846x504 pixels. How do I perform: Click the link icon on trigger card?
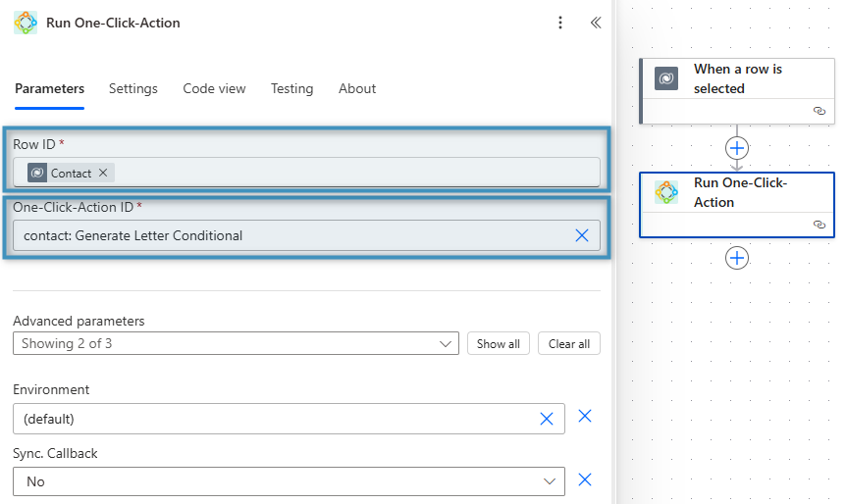[819, 112]
